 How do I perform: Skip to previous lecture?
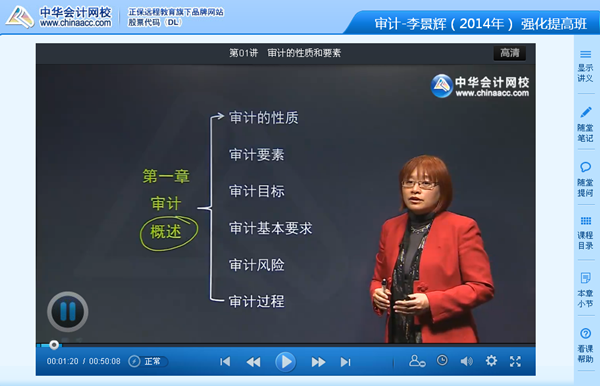point(225,362)
